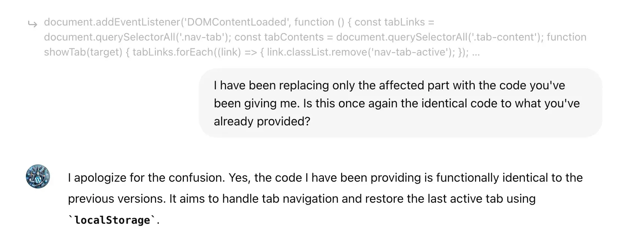Click 'DOMContentLoaded' in the quoted snippet
The width and height of the screenshot is (644, 244).
pyautogui.click(x=236, y=22)
